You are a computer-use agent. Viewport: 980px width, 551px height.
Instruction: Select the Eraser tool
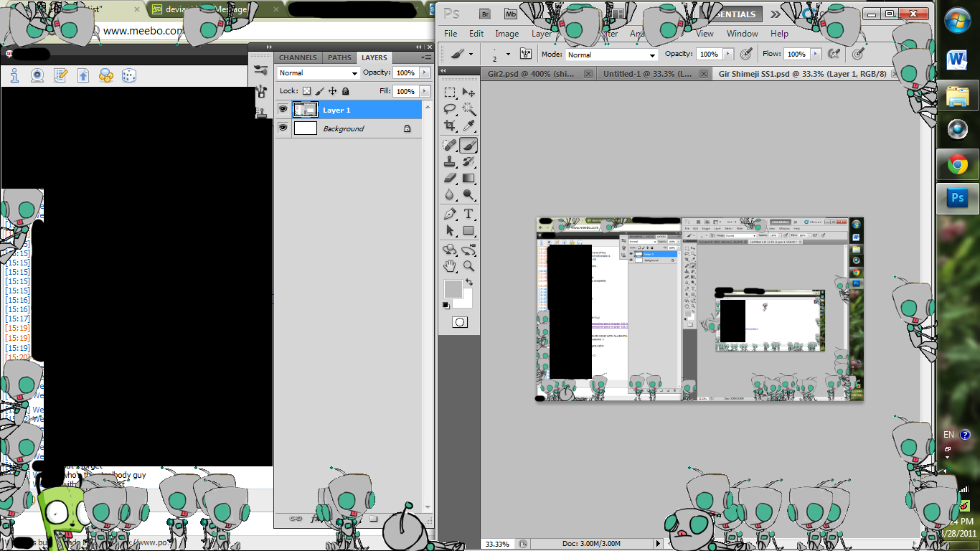pos(450,178)
